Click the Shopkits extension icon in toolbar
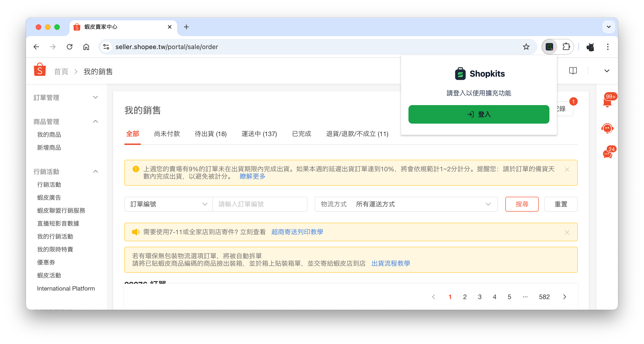The height and width of the screenshot is (344, 644). tap(549, 47)
